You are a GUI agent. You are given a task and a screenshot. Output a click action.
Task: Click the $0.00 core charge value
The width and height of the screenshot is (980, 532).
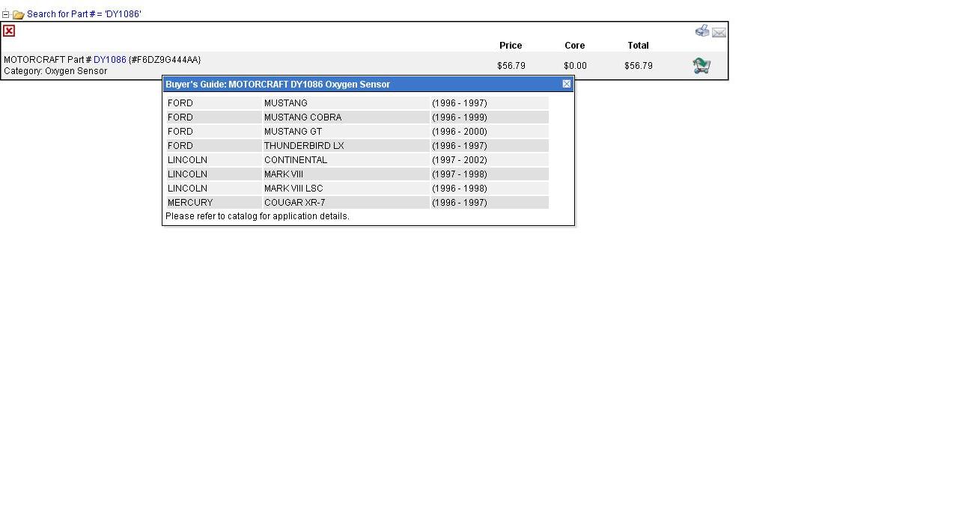coord(575,66)
